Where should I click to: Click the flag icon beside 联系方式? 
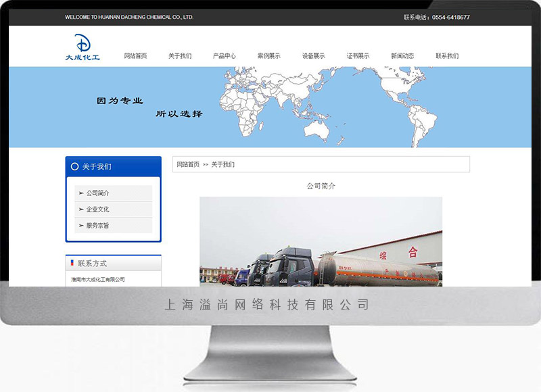click(x=72, y=263)
